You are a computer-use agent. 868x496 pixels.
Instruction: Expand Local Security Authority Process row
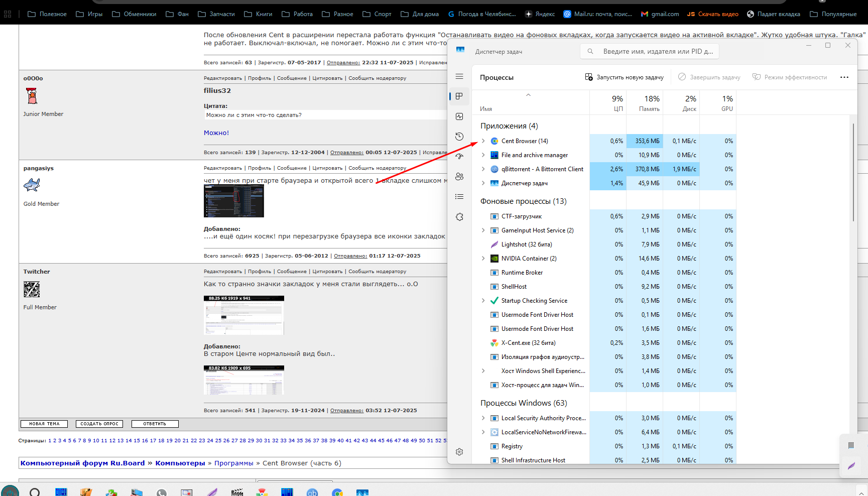(x=483, y=418)
